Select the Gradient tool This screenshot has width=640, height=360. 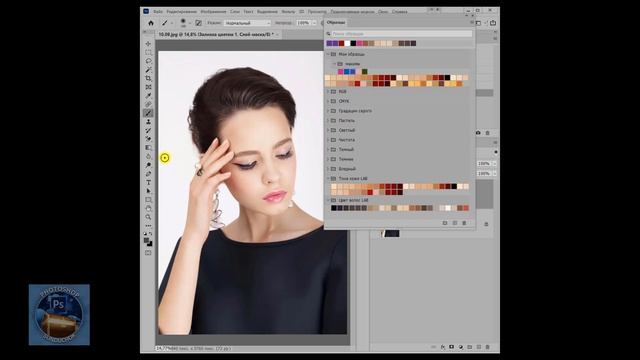148,148
